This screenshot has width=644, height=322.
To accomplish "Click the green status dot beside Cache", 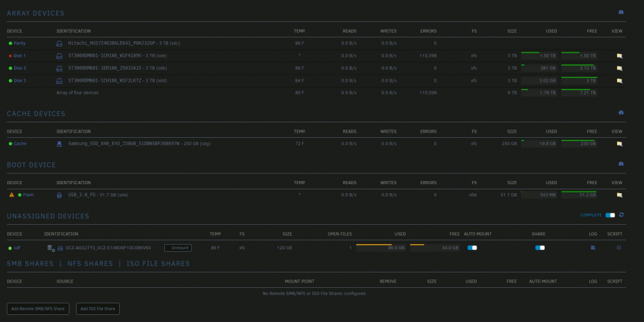I will point(10,144).
